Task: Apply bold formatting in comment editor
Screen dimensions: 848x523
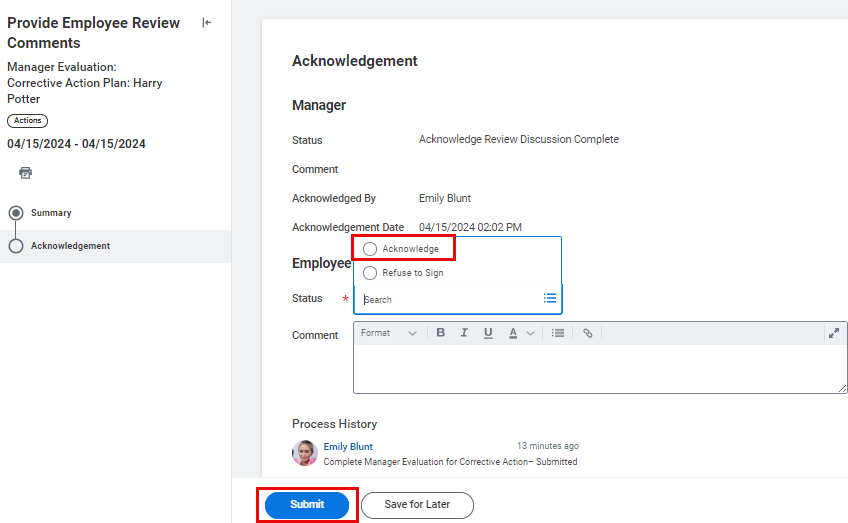Action: 441,333
